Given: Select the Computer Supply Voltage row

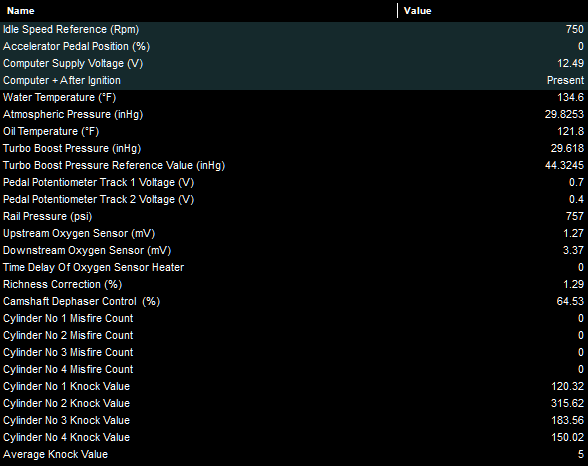Looking at the screenshot, I should [294, 63].
